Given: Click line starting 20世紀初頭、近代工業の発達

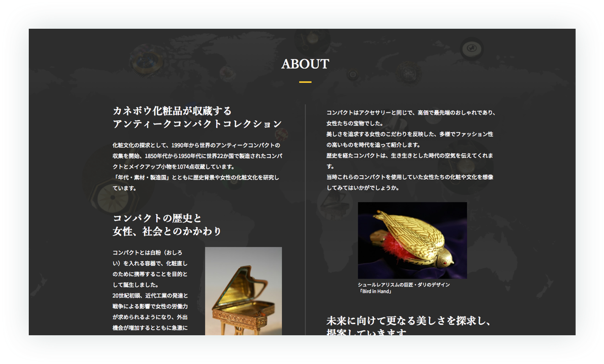Looking at the screenshot, I should coord(151,296).
